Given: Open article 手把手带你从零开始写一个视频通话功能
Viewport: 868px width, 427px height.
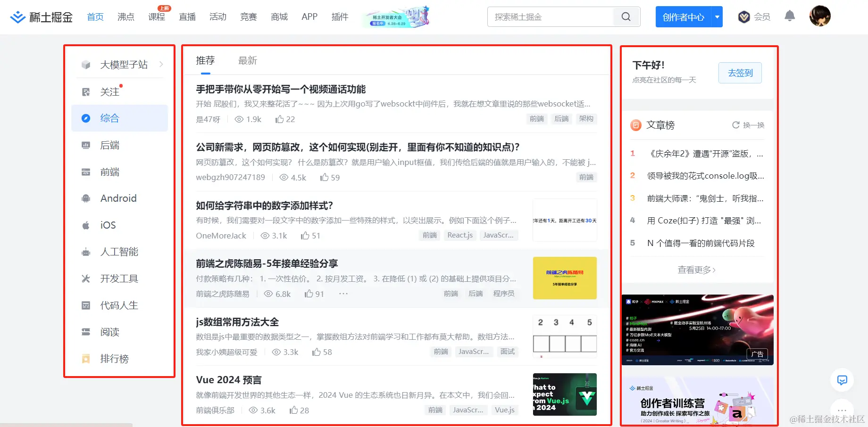Looking at the screenshot, I should tap(281, 89).
